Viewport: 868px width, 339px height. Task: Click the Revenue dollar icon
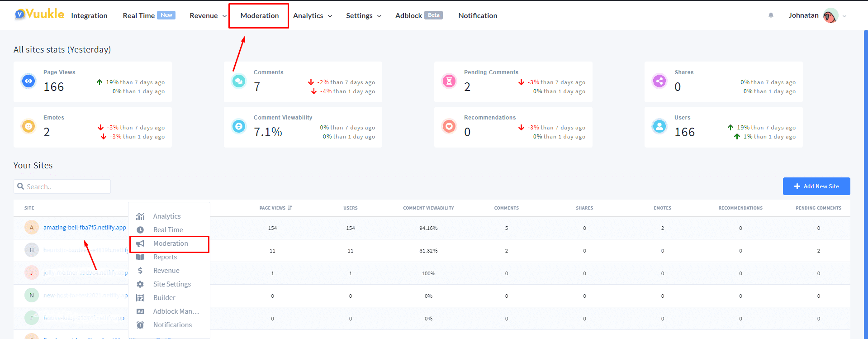(x=140, y=271)
